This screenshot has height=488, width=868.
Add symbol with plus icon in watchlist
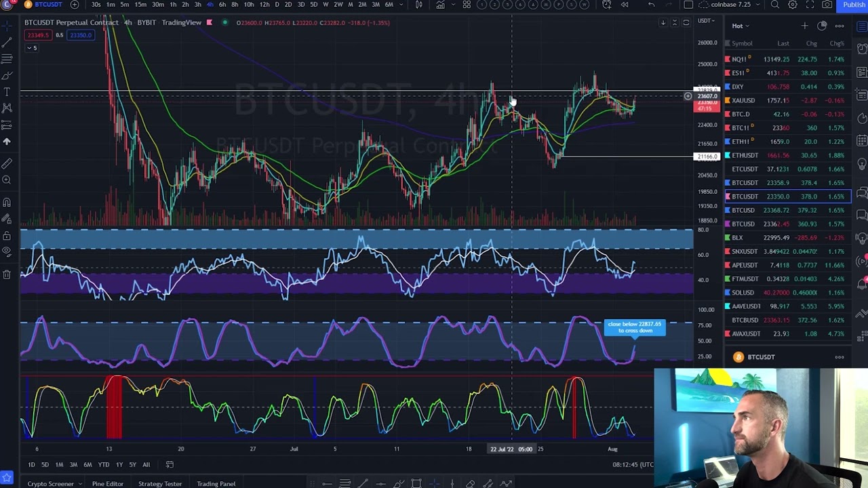[x=804, y=26]
